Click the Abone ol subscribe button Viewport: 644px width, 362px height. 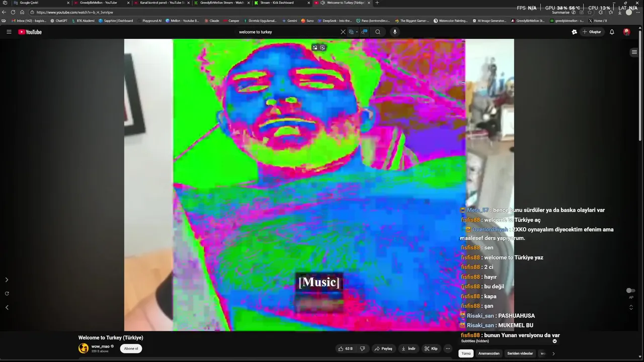pos(131,348)
